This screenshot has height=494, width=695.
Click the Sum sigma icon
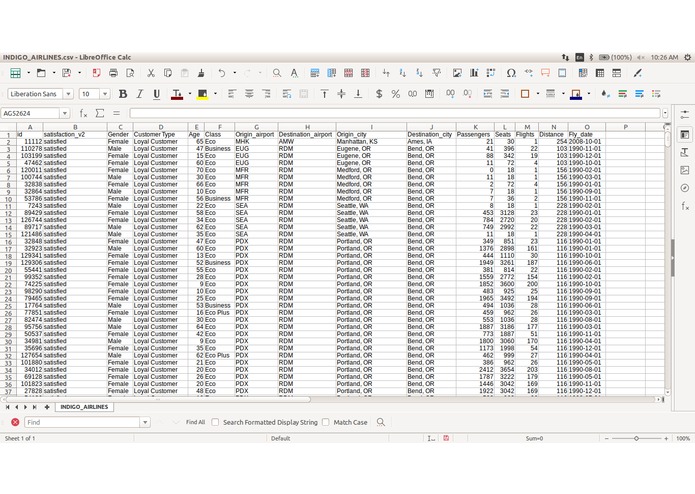click(x=100, y=113)
